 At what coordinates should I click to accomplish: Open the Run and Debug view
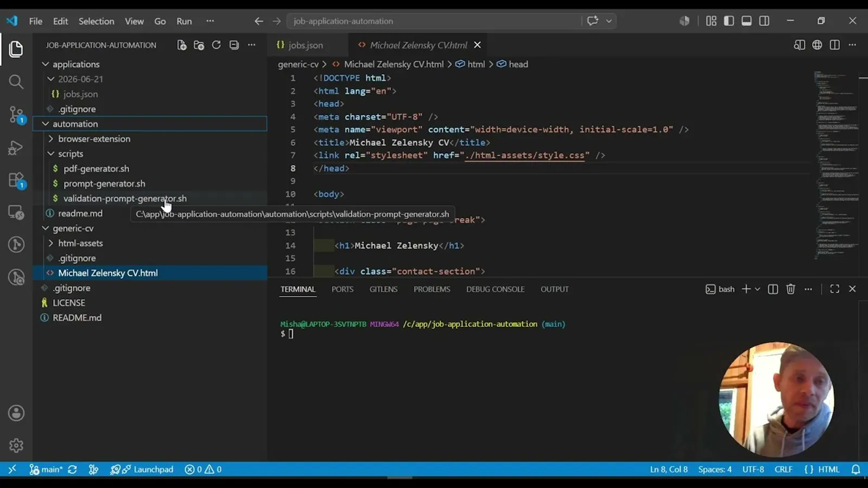pos(16,147)
